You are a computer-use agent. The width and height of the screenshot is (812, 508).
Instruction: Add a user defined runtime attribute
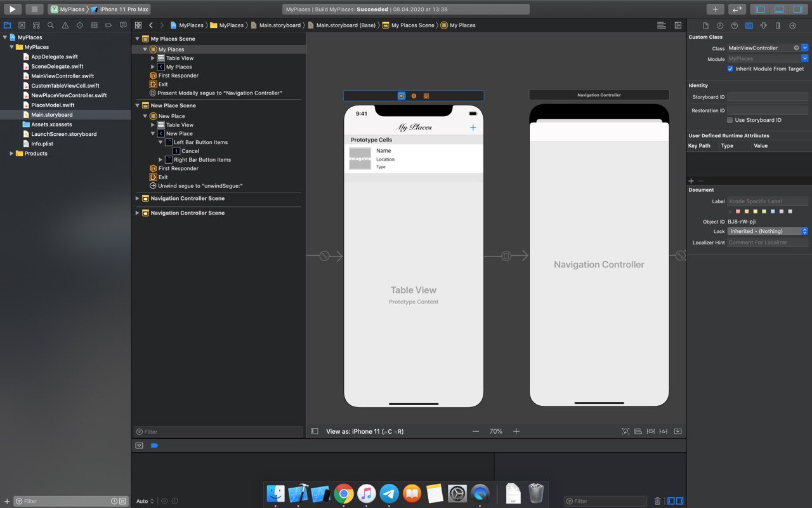point(691,181)
